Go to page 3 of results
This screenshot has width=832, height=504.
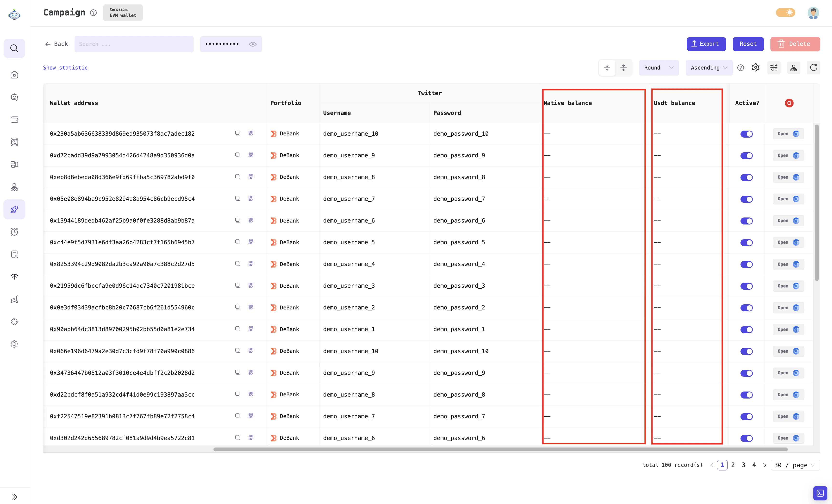pyautogui.click(x=743, y=465)
